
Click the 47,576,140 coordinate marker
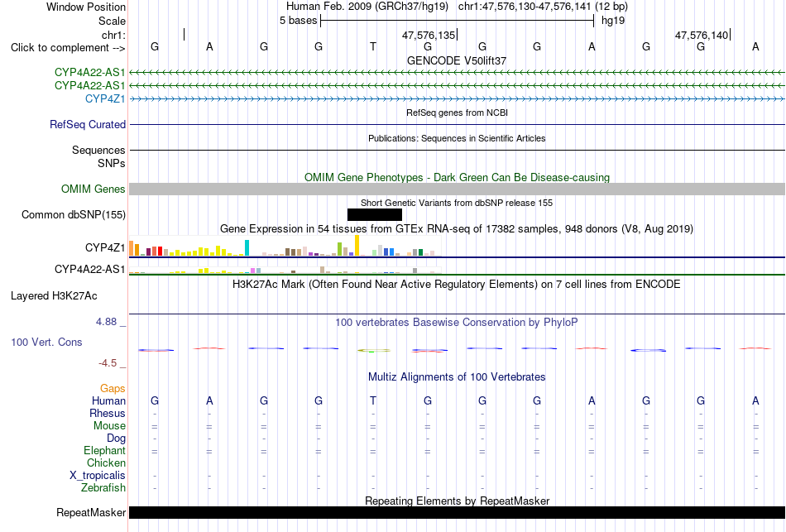702,35
